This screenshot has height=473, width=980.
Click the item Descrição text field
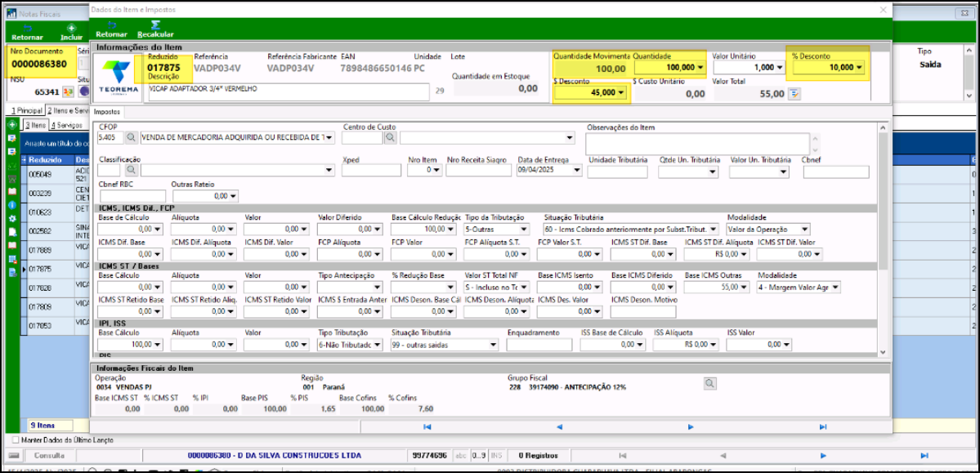pyautogui.click(x=289, y=91)
